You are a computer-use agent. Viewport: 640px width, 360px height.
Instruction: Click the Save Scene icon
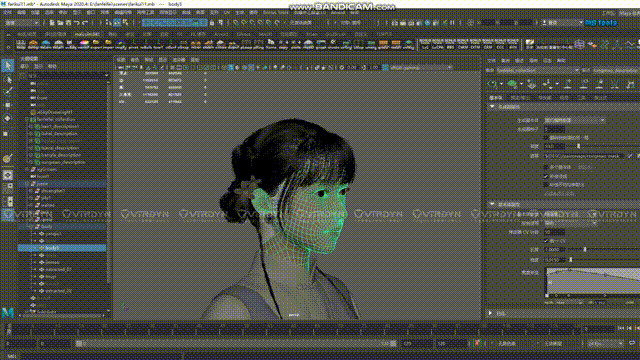[x=68, y=23]
